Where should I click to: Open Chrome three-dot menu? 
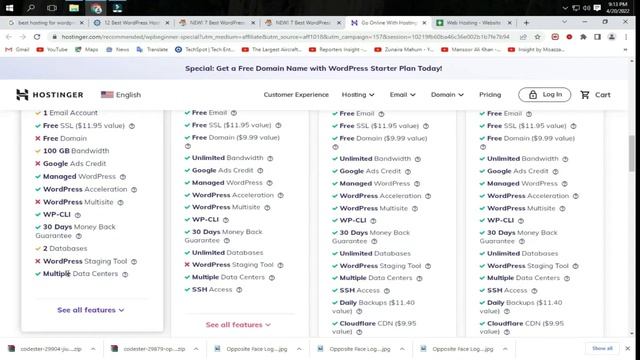click(626, 37)
